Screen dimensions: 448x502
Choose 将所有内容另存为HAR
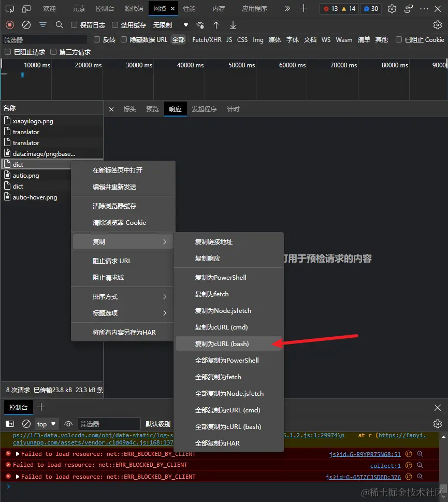(x=123, y=332)
